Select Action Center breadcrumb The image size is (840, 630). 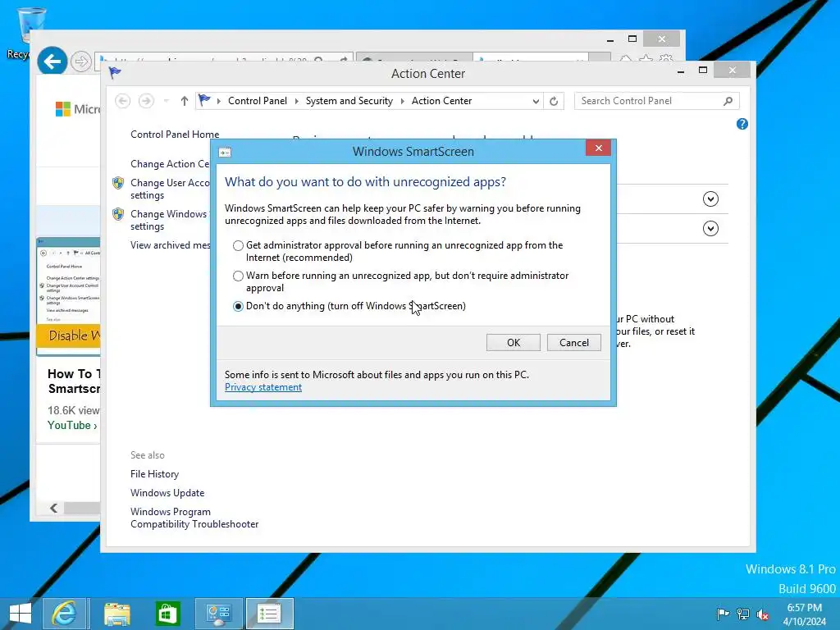click(x=441, y=101)
